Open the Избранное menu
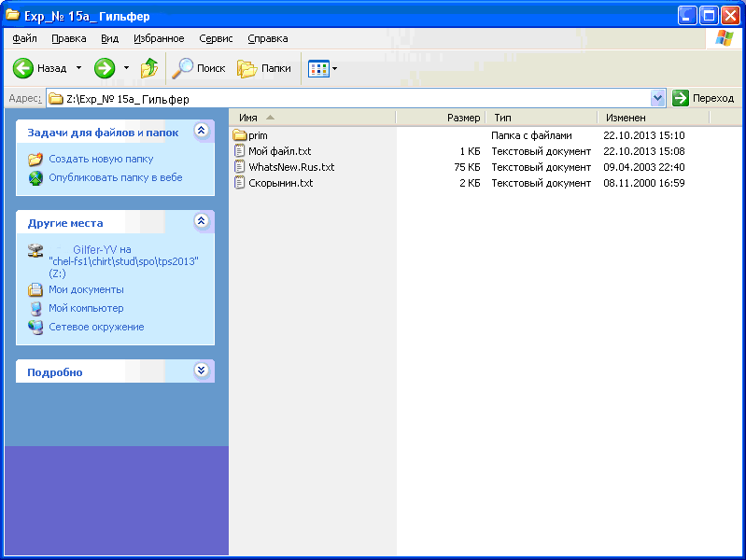Screen dimensions: 746x560 pyautogui.click(x=159, y=38)
